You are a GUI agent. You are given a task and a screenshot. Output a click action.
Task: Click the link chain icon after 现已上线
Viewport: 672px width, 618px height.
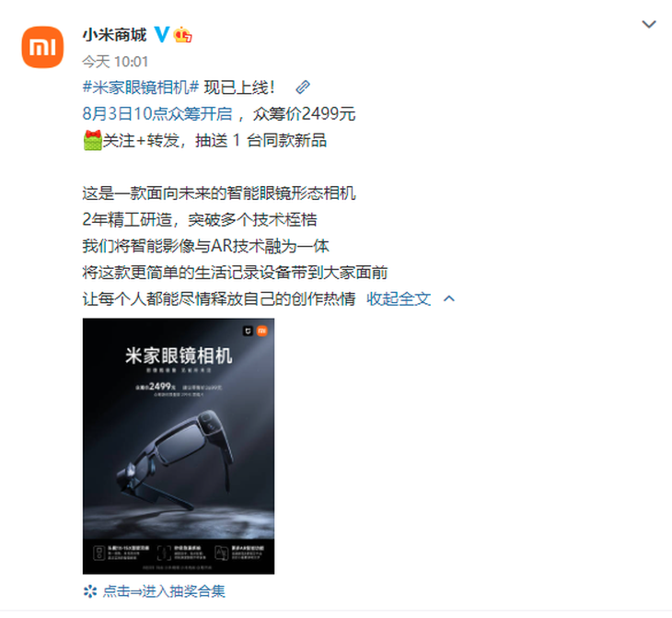(303, 87)
